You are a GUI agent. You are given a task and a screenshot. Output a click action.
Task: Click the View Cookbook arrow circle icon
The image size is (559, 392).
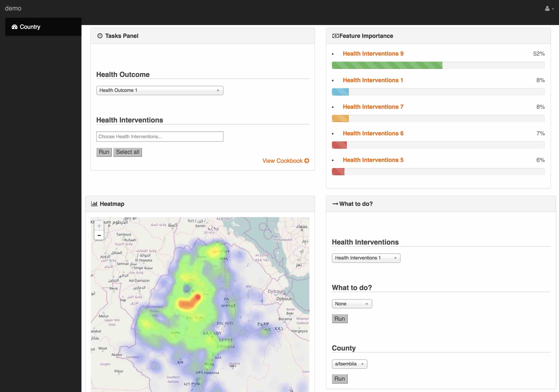(x=307, y=161)
